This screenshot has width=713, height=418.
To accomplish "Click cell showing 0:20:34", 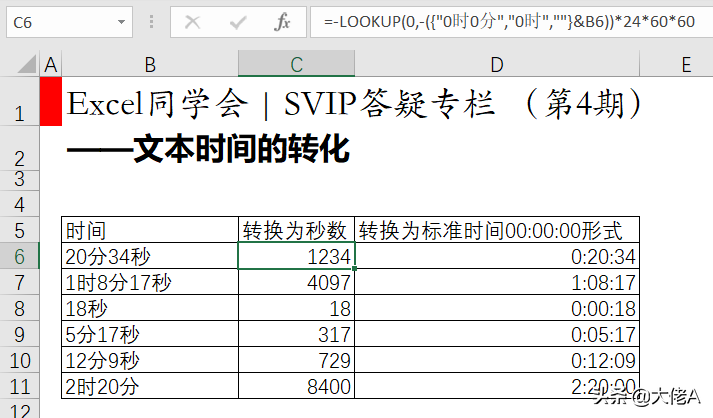I will click(x=497, y=256).
